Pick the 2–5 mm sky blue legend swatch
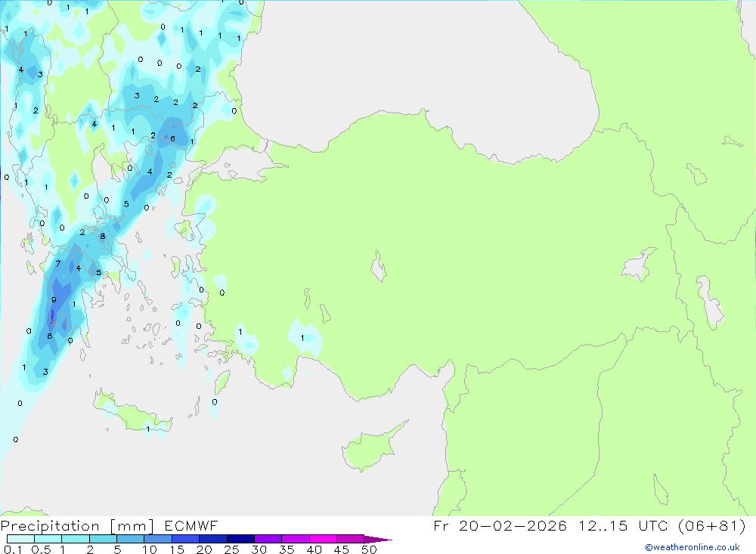The image size is (756, 554). click(x=103, y=539)
